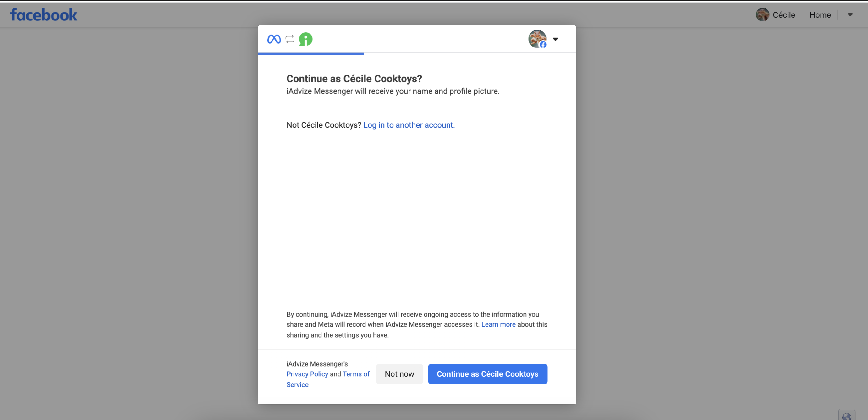Click "Log in to another account" link
This screenshot has width=868, height=420.
(409, 125)
